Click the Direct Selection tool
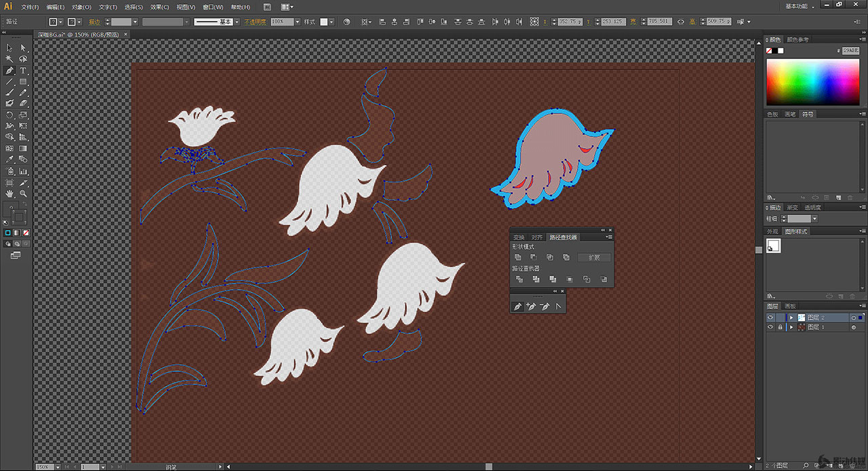 coord(23,48)
